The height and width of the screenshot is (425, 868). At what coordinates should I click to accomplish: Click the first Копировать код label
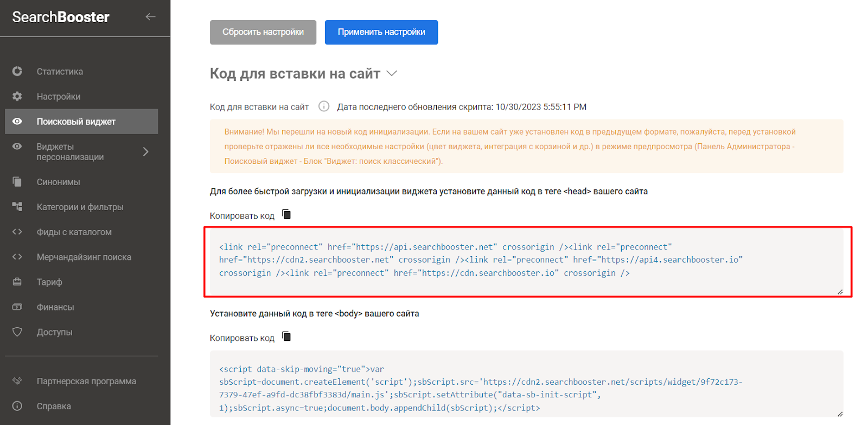pyautogui.click(x=242, y=215)
